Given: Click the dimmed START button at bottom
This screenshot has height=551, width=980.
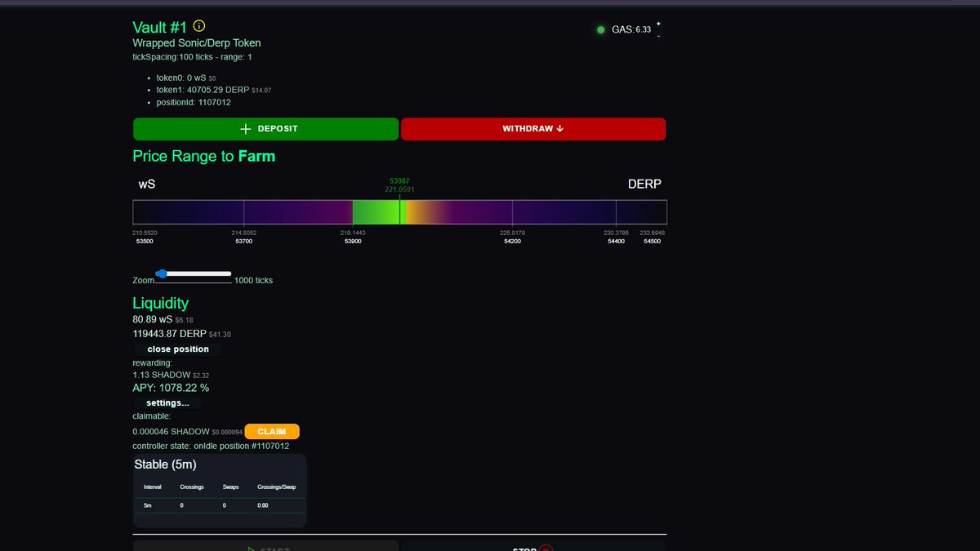Looking at the screenshot, I should 265,546.
